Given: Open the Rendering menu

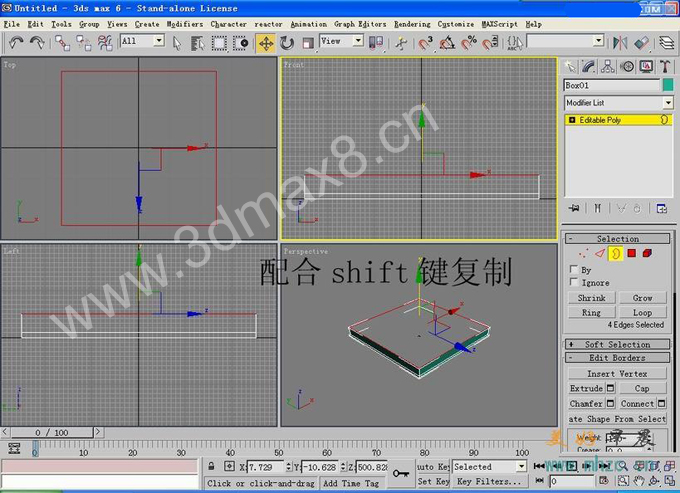Looking at the screenshot, I should click(412, 24).
